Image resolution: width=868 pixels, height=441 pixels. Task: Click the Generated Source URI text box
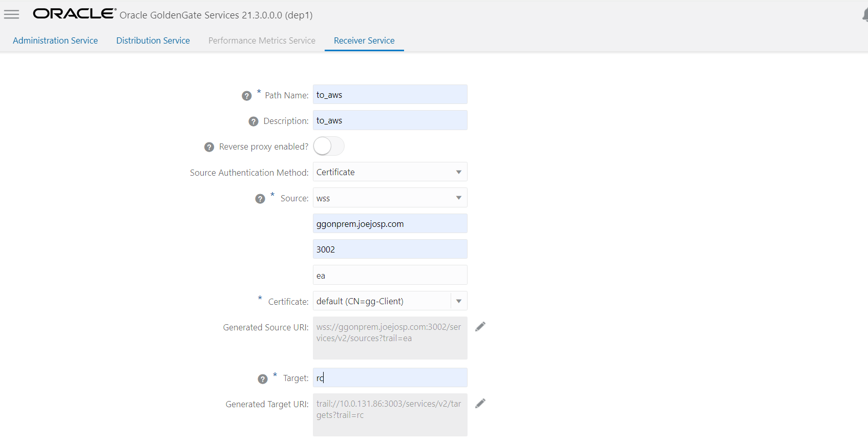click(390, 338)
